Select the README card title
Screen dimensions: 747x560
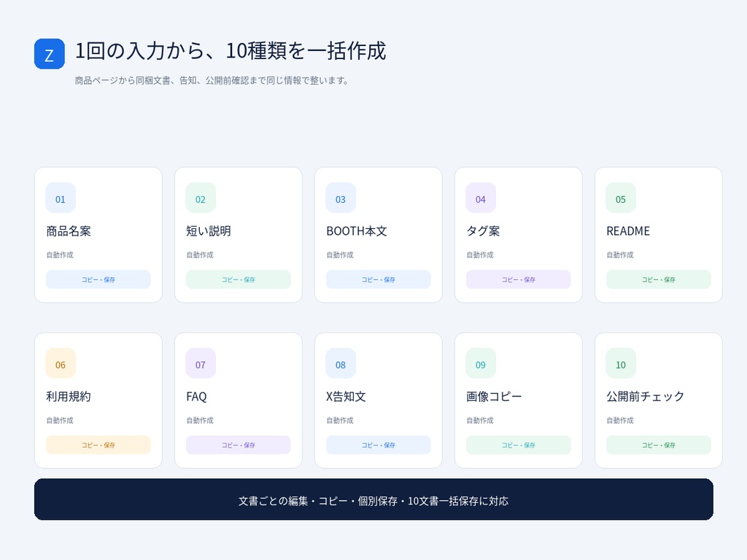click(x=628, y=231)
